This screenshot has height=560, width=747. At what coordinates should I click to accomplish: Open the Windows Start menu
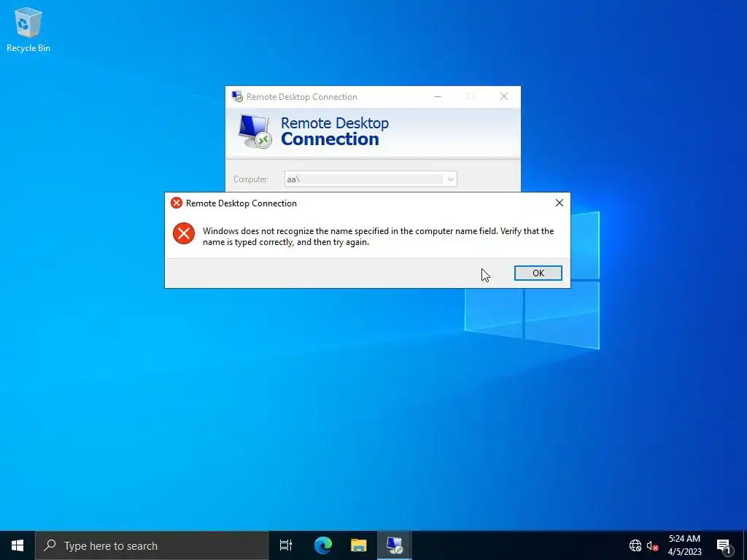pyautogui.click(x=18, y=545)
